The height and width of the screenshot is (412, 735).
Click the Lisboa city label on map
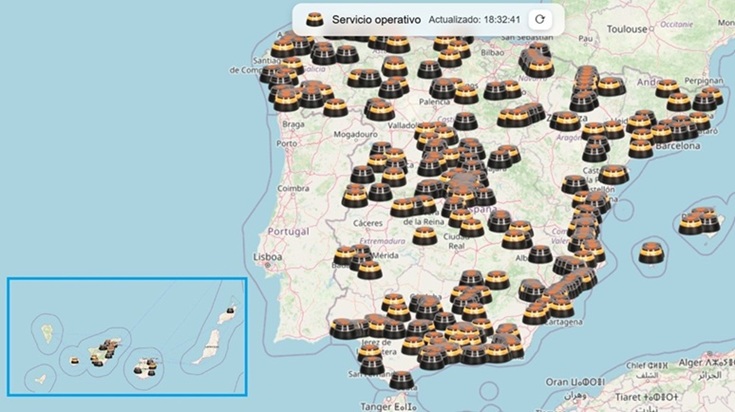[267, 257]
